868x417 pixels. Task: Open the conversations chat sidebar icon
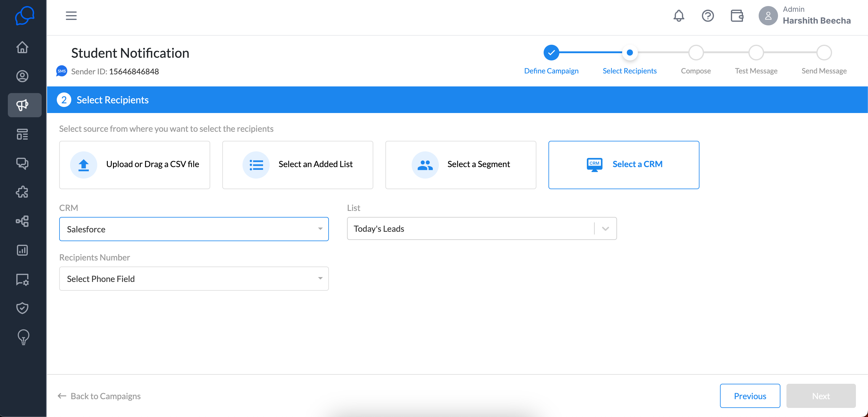22,163
